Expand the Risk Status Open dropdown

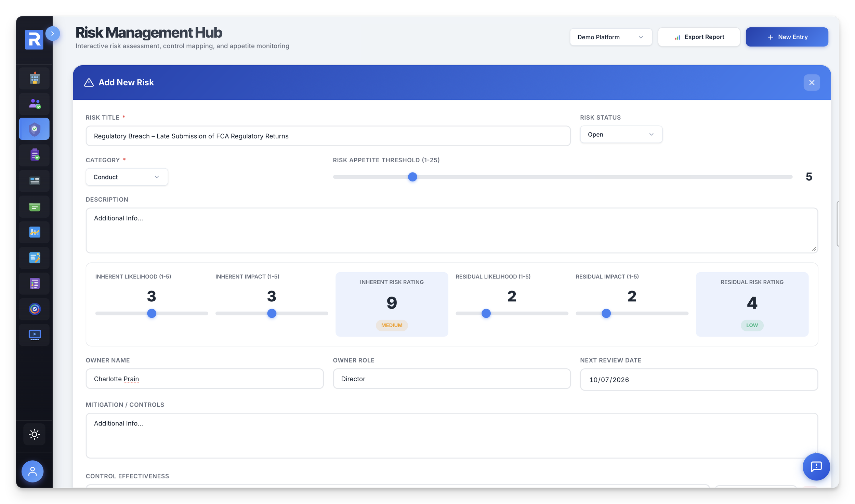coord(621,134)
